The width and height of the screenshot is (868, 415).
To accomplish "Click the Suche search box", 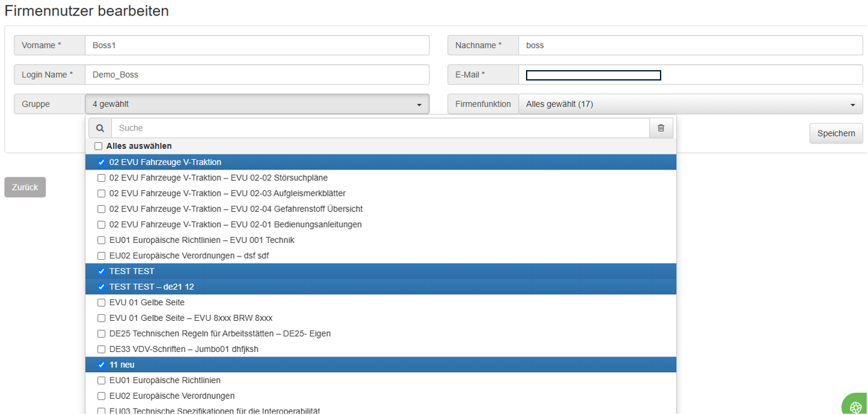I will tap(380, 128).
